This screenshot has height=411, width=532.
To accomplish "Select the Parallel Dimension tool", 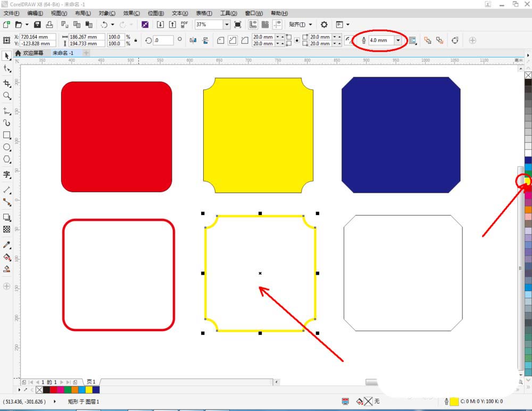I will point(6,190).
